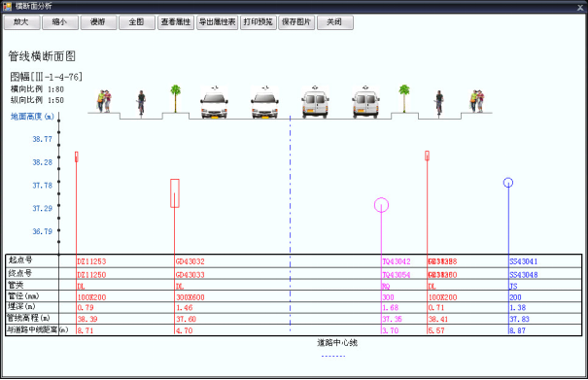Click the 埋深(m) row header
Image resolution: width=588 pixels, height=380 pixels.
[x=21, y=306]
